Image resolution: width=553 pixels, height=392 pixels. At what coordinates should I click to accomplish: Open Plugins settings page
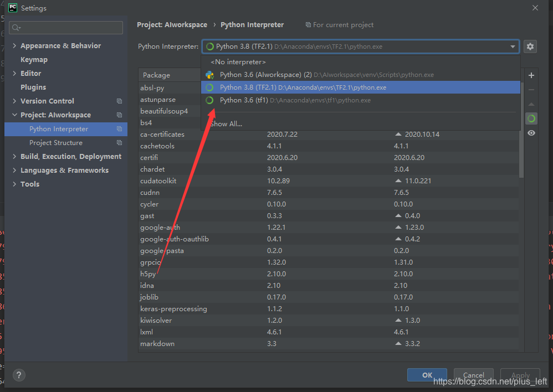(x=33, y=87)
